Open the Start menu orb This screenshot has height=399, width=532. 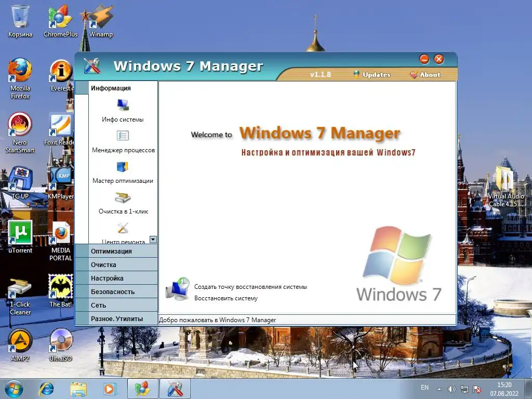point(14,389)
